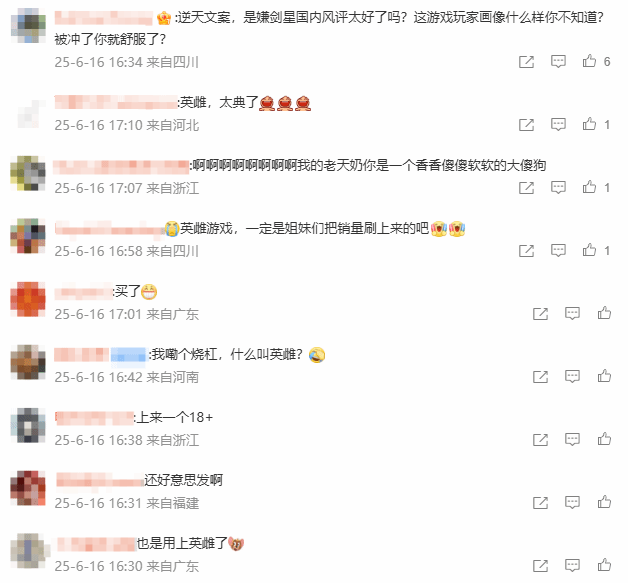Like the 上来一个18+ comment

point(604,439)
